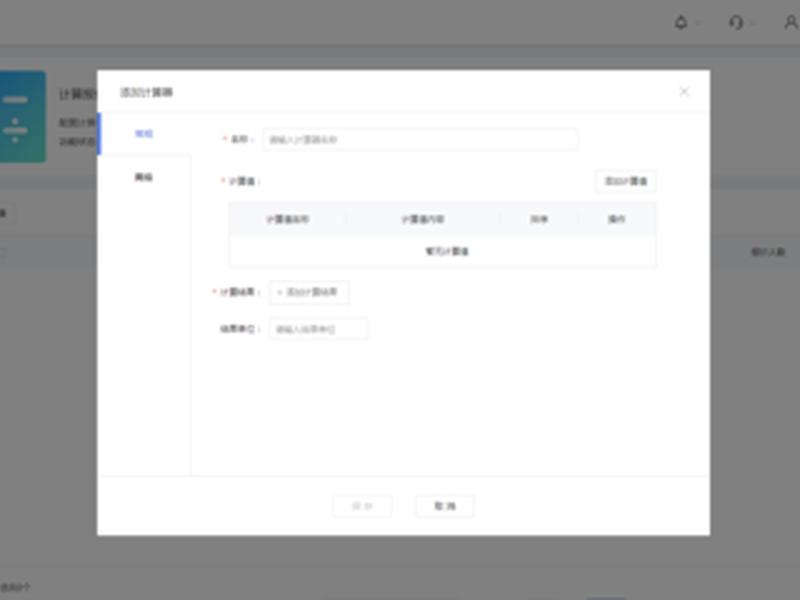Click the 排序 column header
The width and height of the screenshot is (800, 600).
click(539, 219)
